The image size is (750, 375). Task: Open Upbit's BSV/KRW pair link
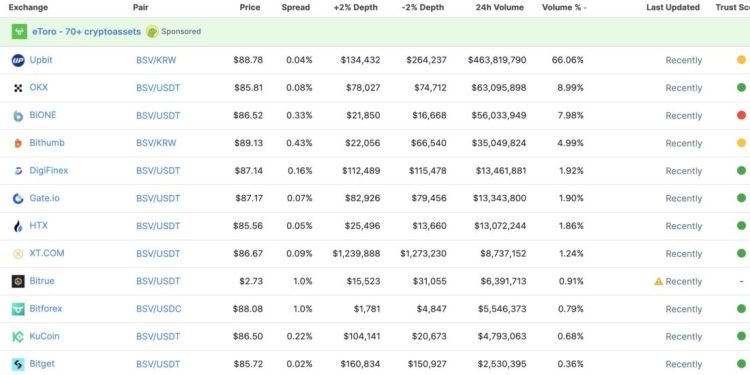[156, 60]
